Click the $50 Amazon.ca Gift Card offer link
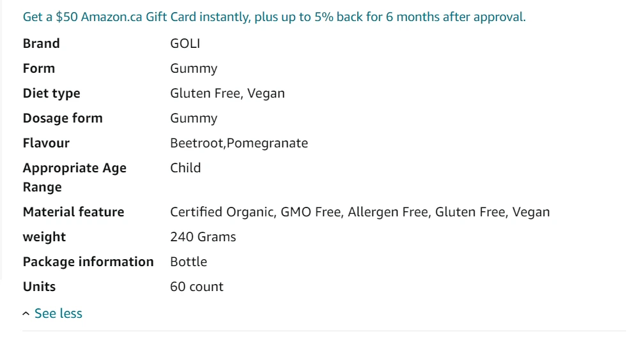 274,17
